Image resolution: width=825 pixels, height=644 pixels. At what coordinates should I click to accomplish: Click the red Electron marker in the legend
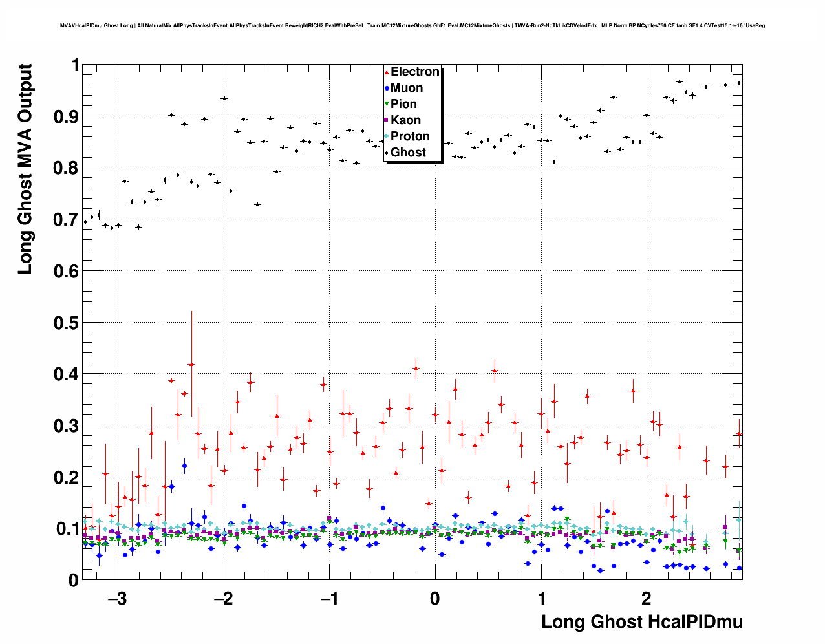(387, 72)
